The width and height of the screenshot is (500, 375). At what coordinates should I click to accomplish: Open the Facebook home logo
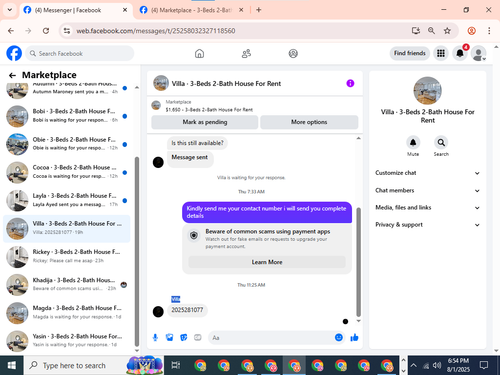14,53
